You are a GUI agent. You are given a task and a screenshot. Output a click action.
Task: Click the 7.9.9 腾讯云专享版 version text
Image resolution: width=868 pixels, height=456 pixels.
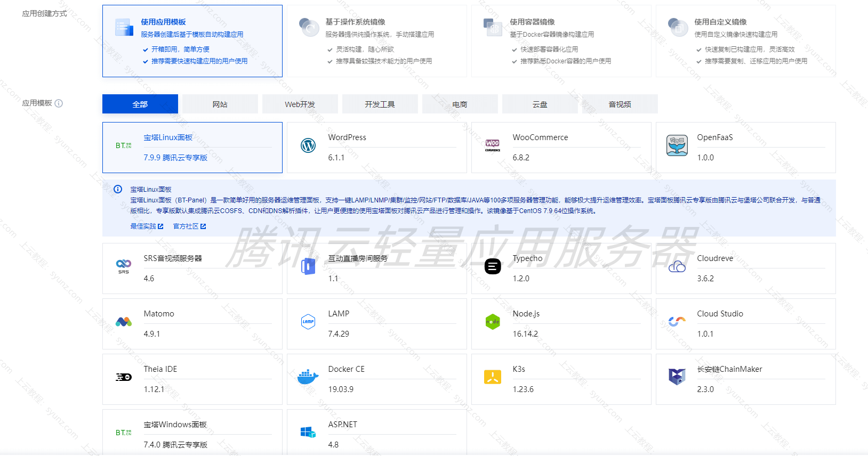tap(175, 158)
